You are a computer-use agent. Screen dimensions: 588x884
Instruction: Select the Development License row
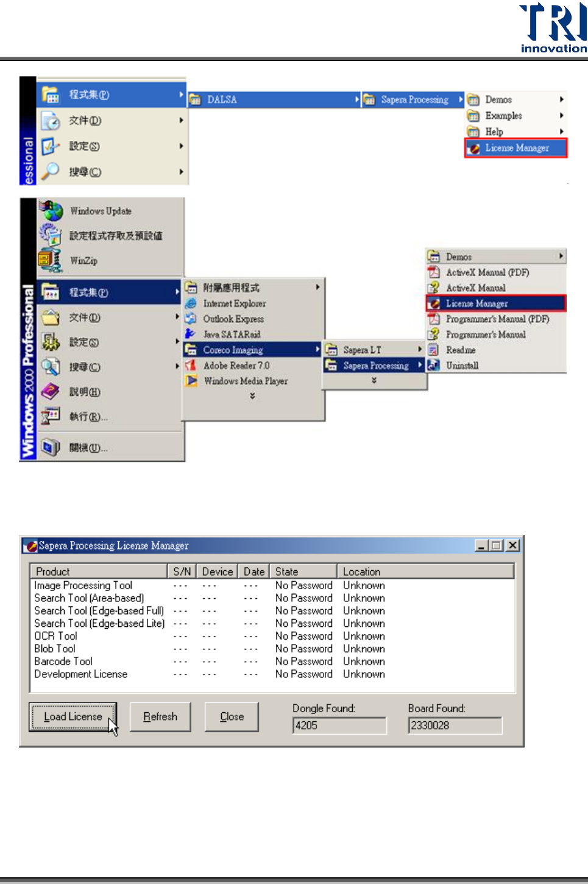(x=272, y=674)
